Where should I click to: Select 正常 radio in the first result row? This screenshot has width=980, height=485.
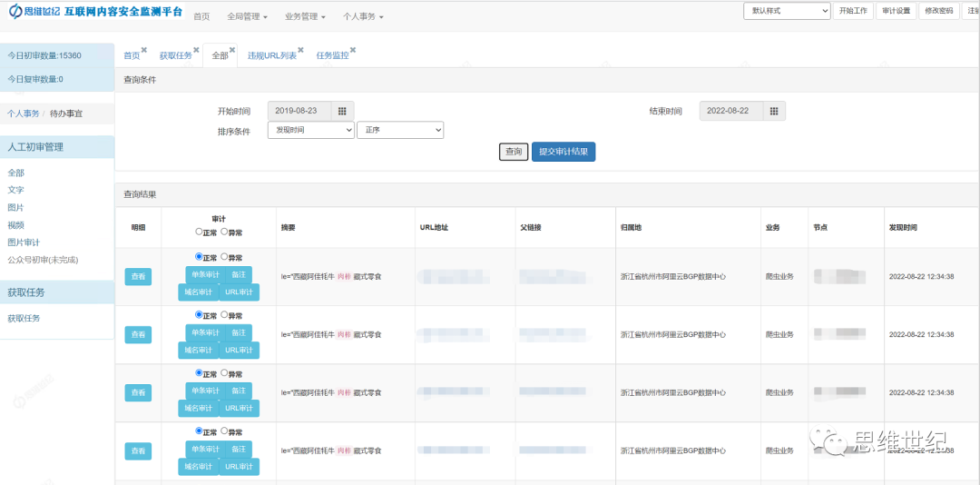tap(199, 257)
